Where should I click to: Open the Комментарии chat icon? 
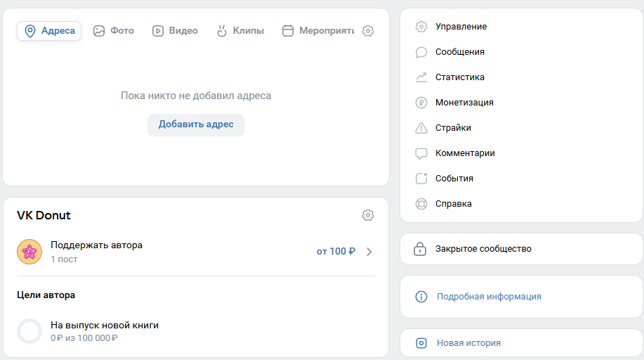(x=421, y=153)
